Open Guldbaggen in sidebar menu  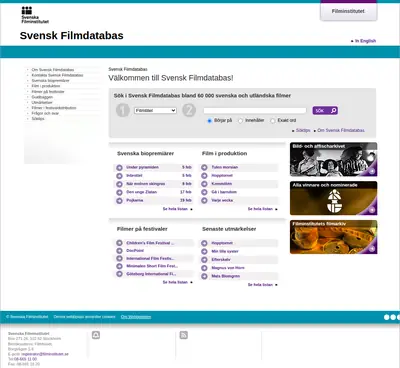42,97
